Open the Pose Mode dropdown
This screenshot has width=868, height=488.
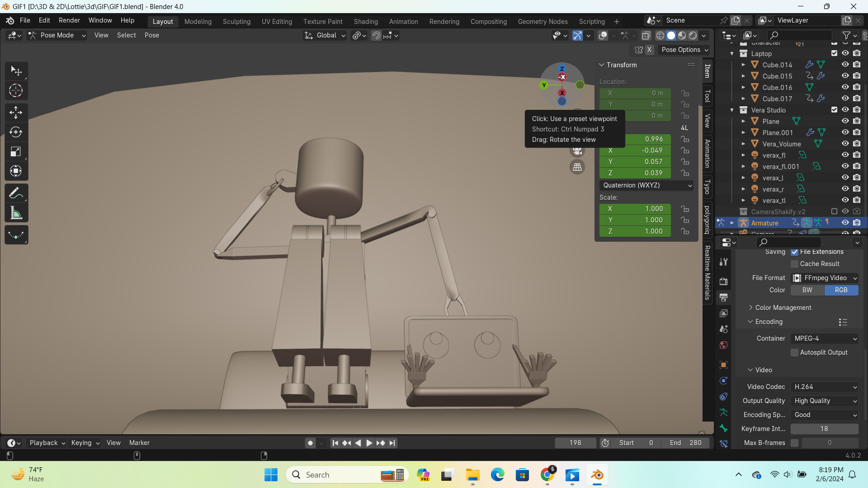coord(57,35)
